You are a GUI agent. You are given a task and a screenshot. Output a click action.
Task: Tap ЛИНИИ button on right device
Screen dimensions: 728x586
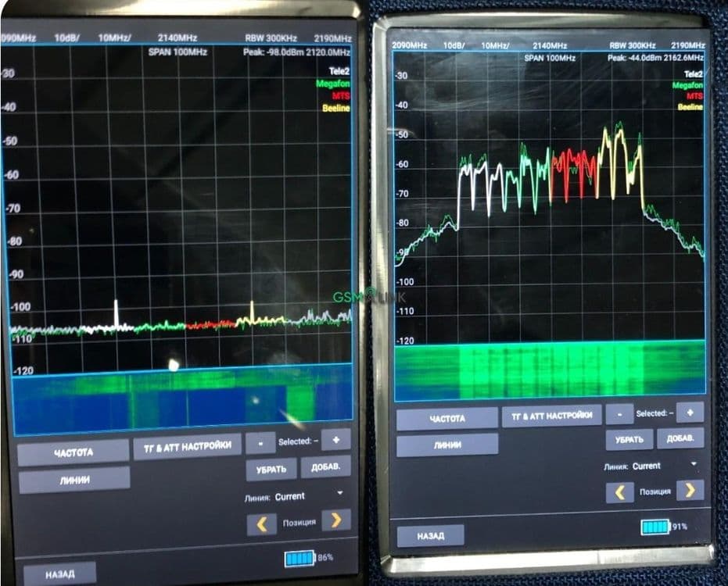(x=447, y=445)
